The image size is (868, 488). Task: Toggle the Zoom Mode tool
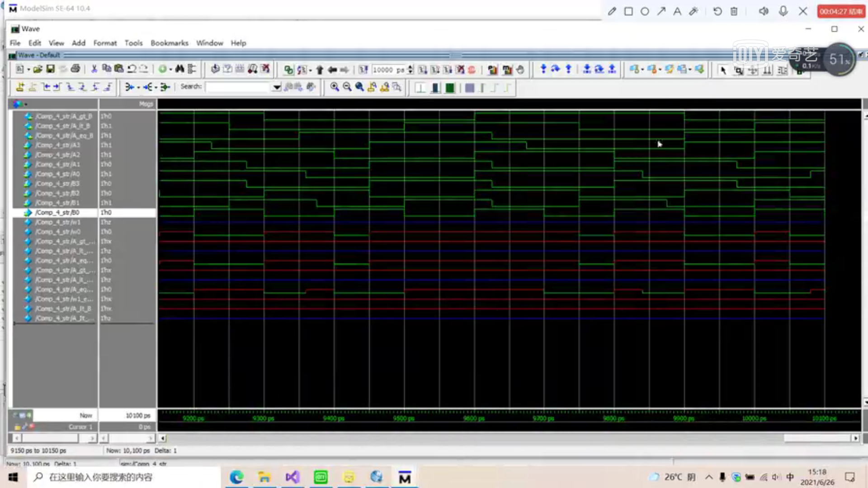[x=738, y=70]
